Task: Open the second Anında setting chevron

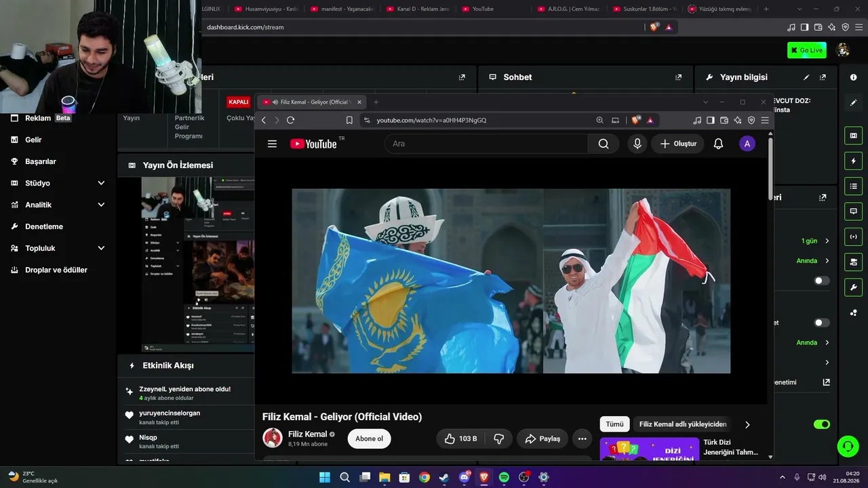Action: pyautogui.click(x=827, y=342)
